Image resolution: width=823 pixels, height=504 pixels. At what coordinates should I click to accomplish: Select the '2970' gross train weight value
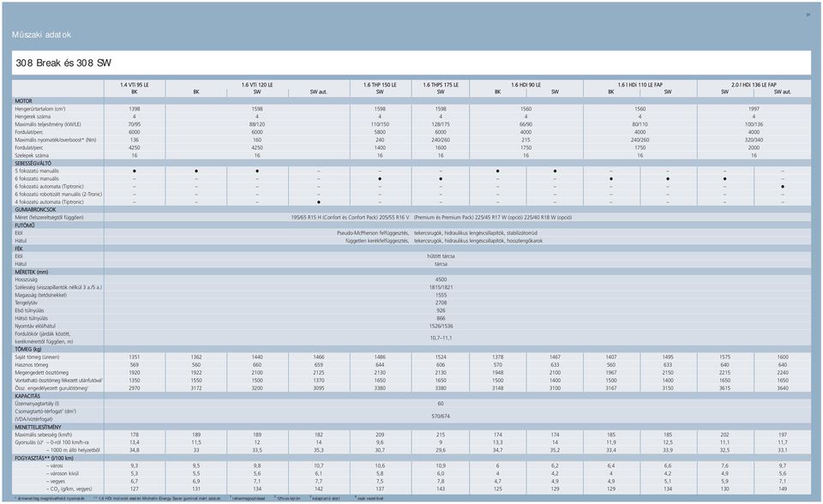(135, 388)
